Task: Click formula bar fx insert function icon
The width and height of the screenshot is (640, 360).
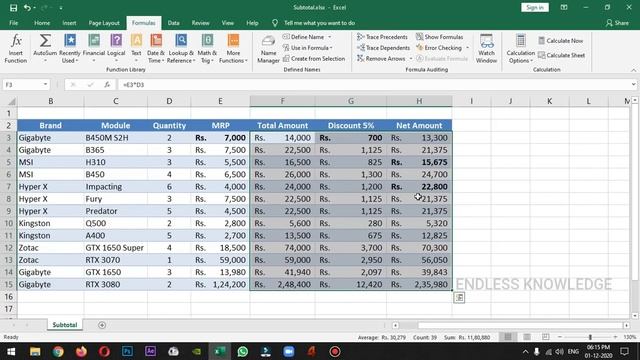Action: [x=107, y=84]
